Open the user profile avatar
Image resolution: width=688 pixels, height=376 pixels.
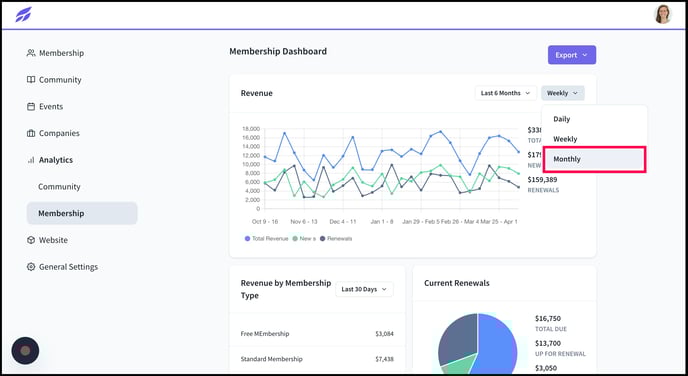663,14
